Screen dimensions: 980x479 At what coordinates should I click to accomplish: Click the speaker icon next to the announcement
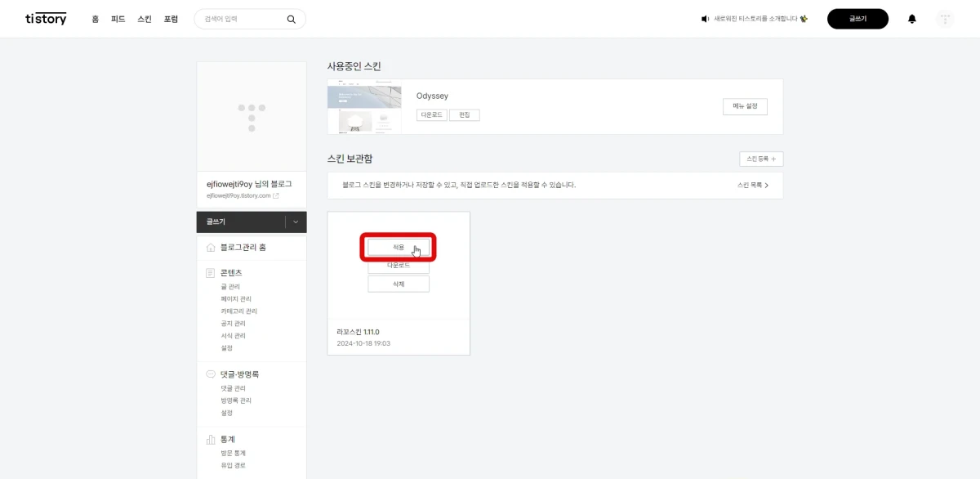[704, 18]
